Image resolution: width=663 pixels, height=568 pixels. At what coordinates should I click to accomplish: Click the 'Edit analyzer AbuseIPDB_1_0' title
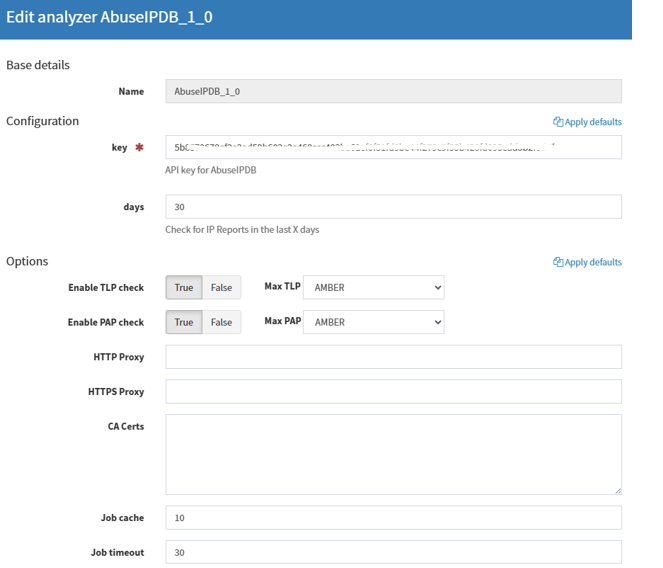point(109,17)
